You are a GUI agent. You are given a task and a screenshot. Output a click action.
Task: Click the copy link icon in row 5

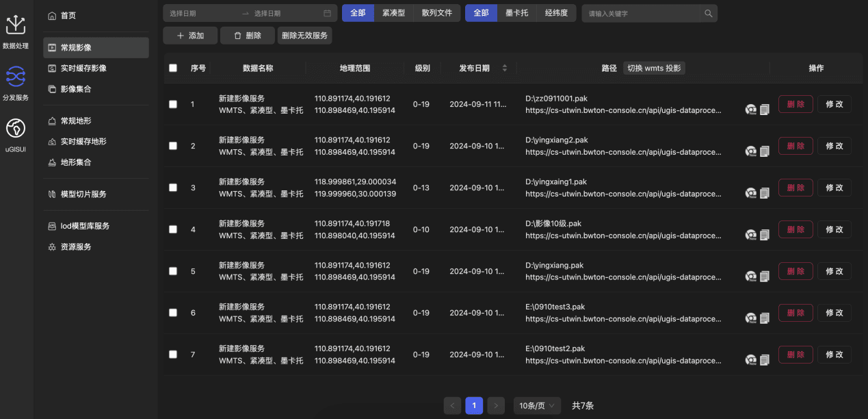tap(765, 277)
